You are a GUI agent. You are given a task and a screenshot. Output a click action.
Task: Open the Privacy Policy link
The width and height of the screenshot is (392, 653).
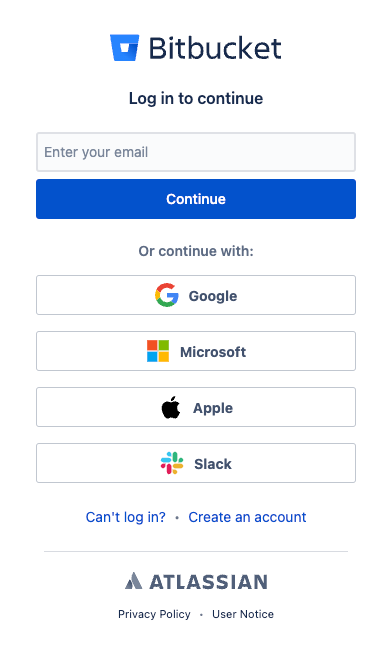[x=154, y=614]
